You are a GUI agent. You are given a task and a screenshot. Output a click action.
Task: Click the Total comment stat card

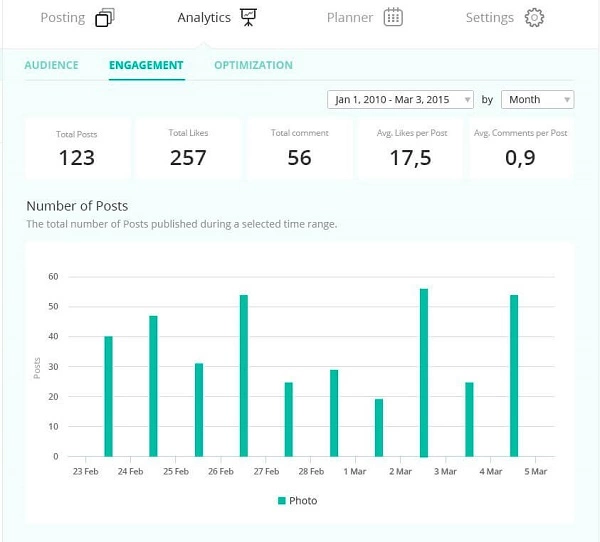point(299,148)
